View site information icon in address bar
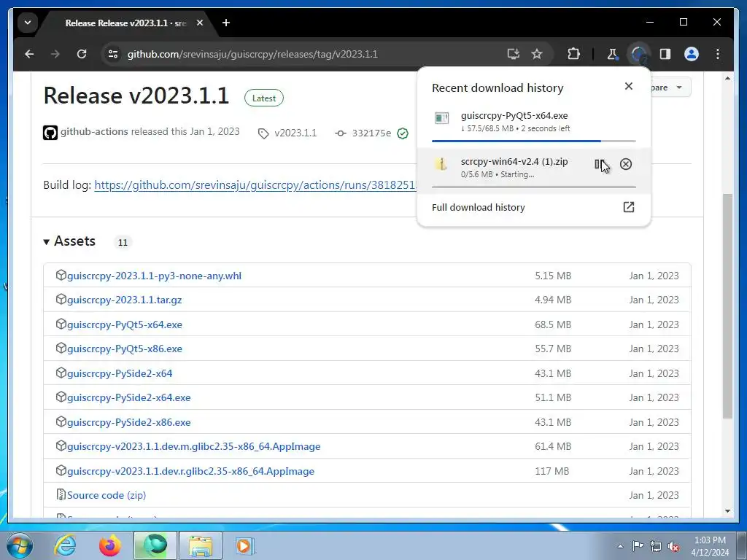 113,54
